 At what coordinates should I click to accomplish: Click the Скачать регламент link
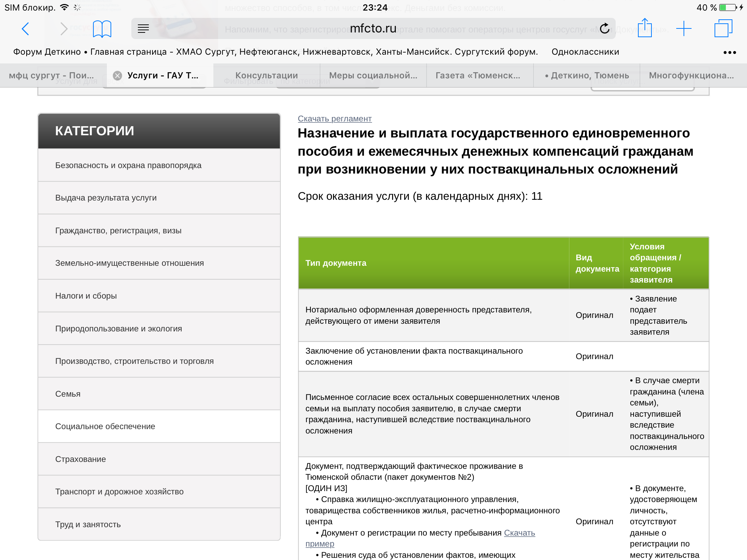tap(334, 119)
